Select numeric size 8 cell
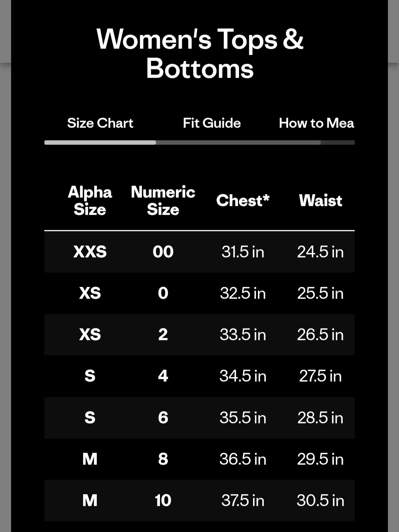 163,459
